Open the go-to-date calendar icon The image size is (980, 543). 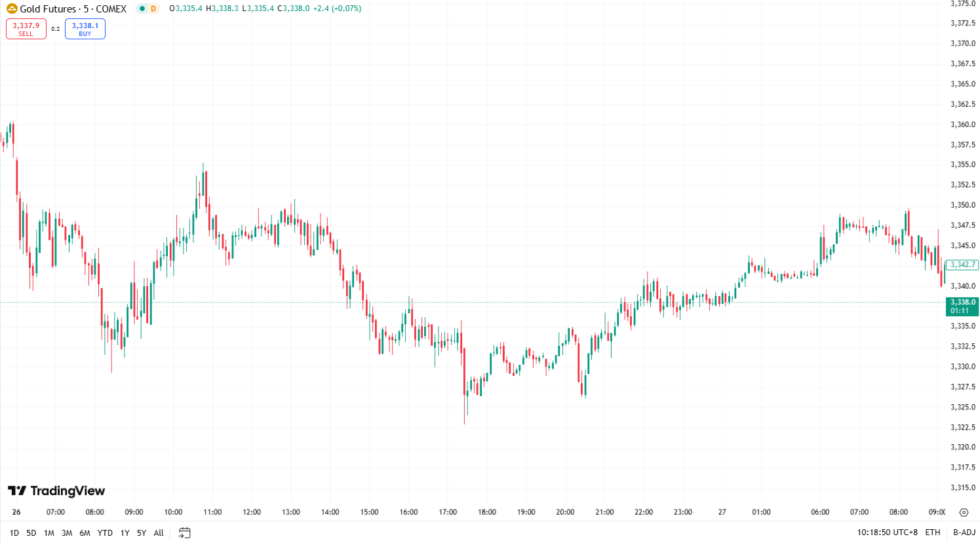pyautogui.click(x=184, y=533)
